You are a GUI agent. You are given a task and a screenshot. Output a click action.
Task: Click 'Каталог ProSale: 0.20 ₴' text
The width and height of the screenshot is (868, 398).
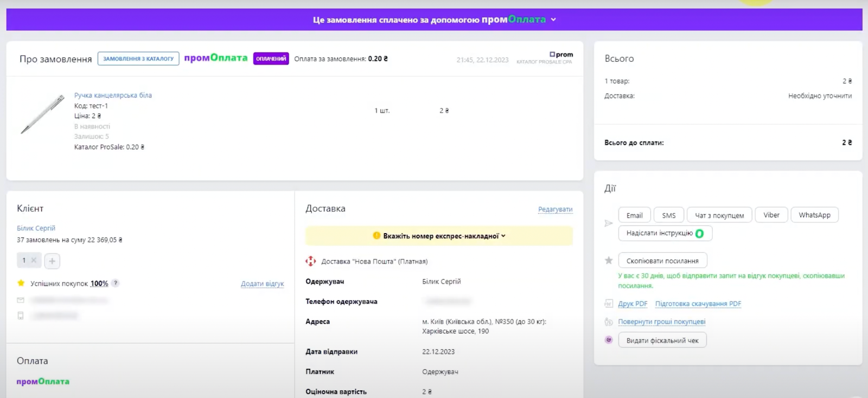[109, 147]
